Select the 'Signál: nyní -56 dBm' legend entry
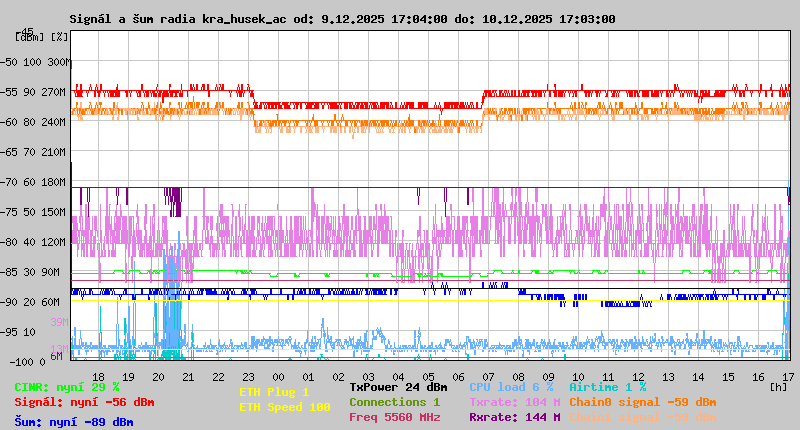The width and height of the screenshot is (800, 430). pos(84,402)
